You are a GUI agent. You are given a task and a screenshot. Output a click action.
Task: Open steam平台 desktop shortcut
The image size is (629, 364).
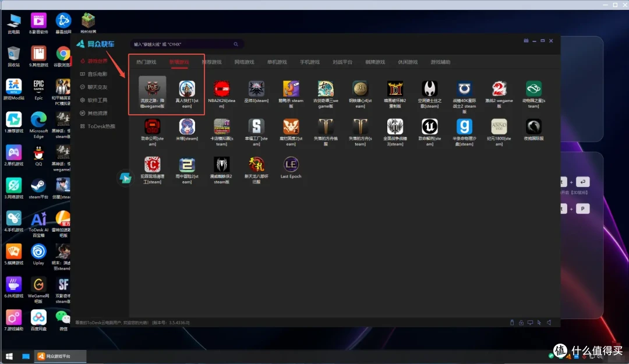pos(38,189)
